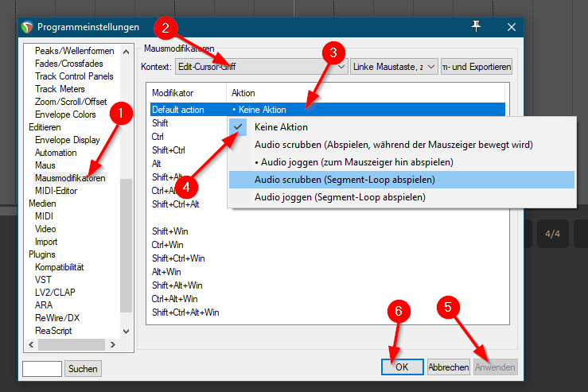Image resolution: width=588 pixels, height=392 pixels.
Task: Select Track Meters in the tree
Action: point(60,89)
